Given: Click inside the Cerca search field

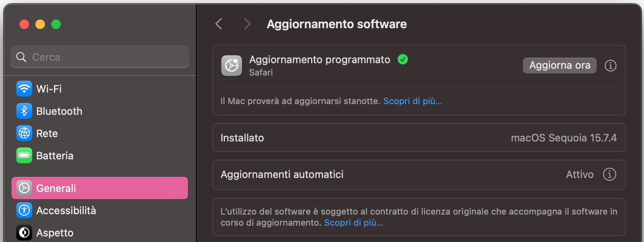Looking at the screenshot, I should pos(99,57).
